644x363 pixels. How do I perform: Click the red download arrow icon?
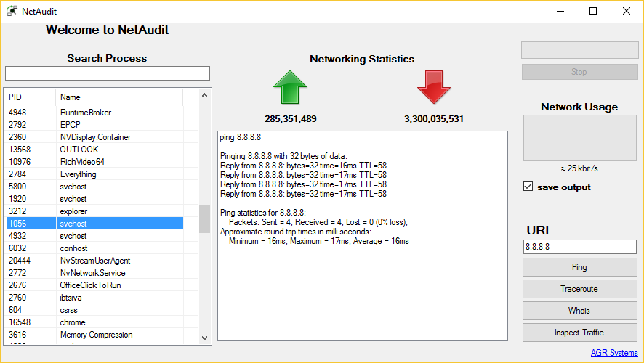[x=434, y=90]
